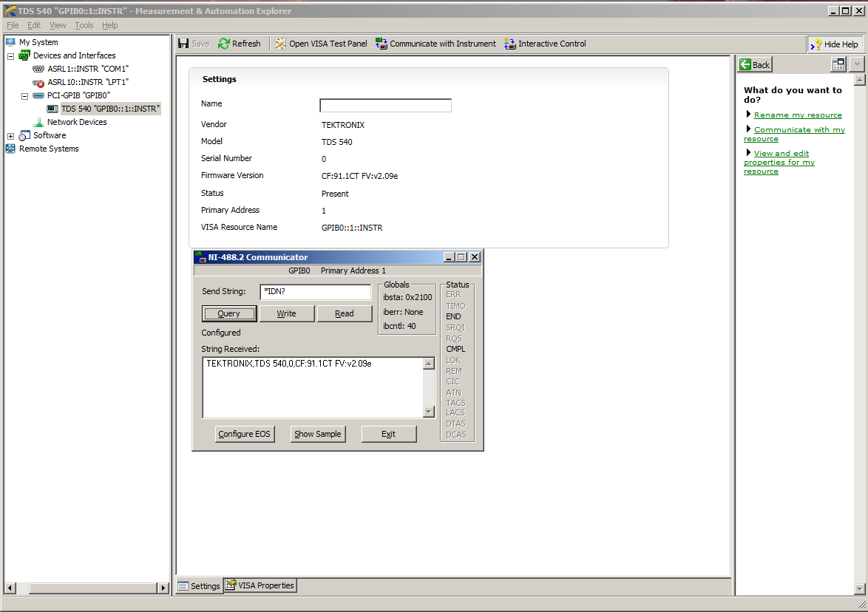
Task: Click the Write button in Communicator
Action: pyautogui.click(x=286, y=313)
